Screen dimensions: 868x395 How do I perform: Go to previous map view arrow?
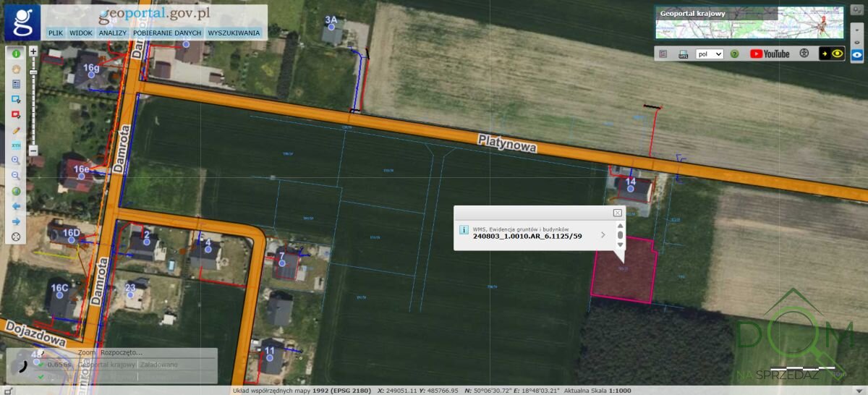tap(16, 206)
